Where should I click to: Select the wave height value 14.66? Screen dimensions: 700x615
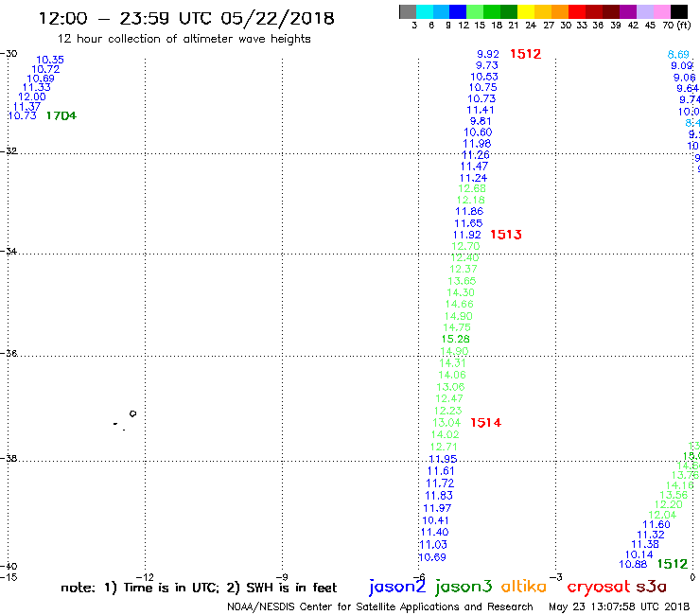coord(459,304)
